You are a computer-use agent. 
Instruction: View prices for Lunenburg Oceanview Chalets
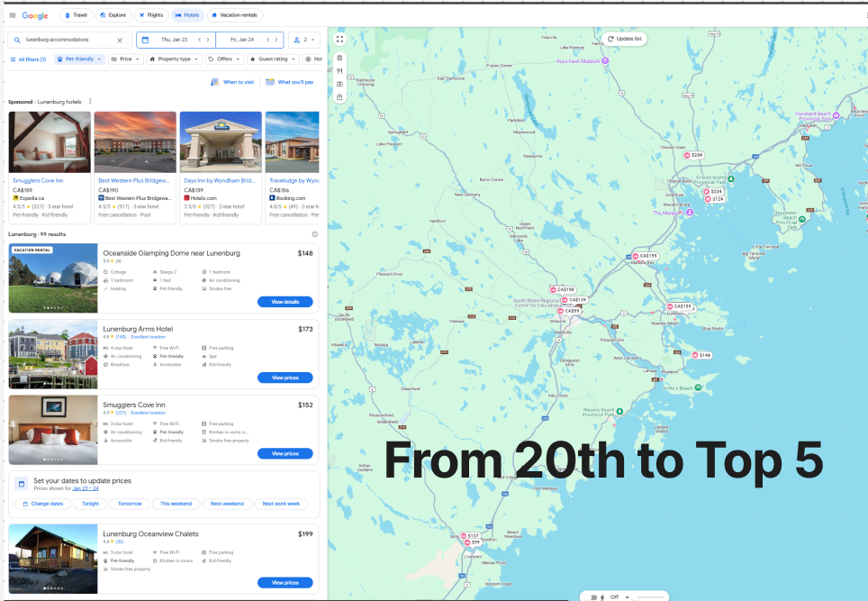tap(285, 583)
